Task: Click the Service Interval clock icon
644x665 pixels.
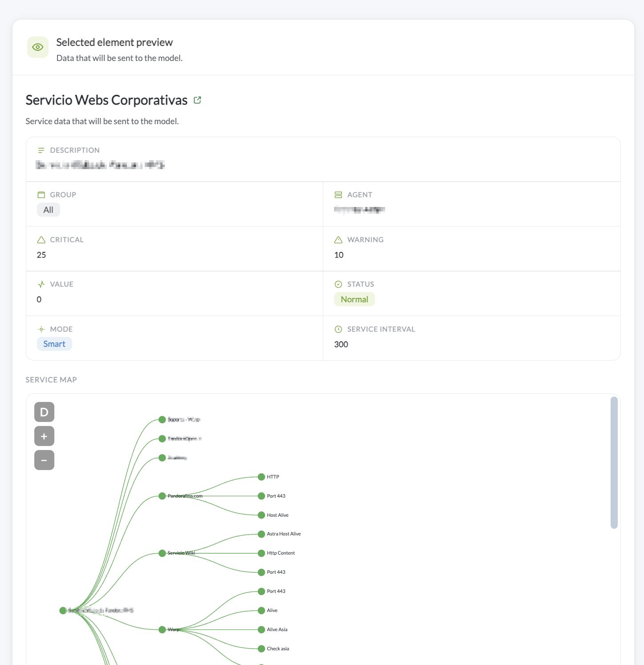Action: coord(338,329)
